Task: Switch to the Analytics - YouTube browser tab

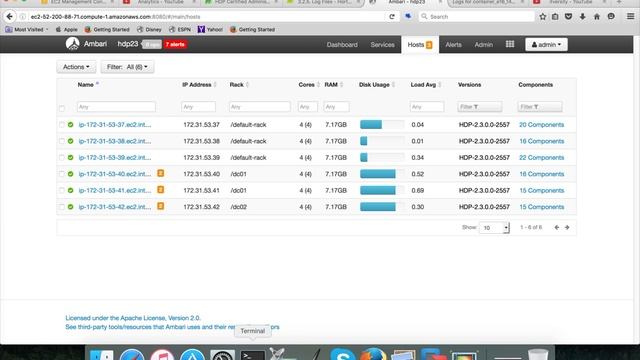Action: click(x=160, y=2)
